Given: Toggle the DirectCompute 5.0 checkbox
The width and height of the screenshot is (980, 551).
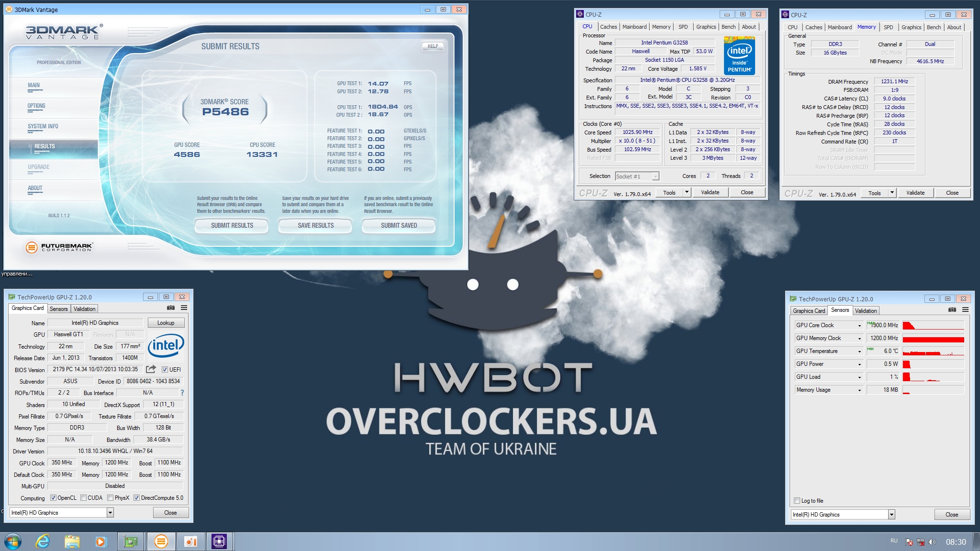Looking at the screenshot, I should [136, 498].
